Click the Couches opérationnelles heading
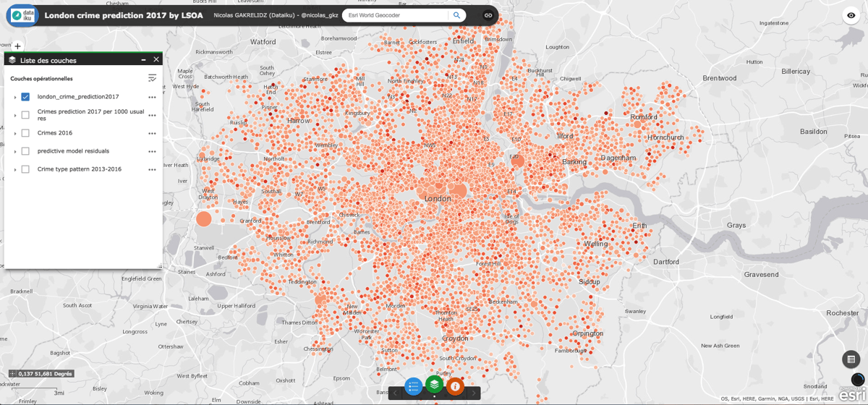This screenshot has width=868, height=405. (41, 78)
